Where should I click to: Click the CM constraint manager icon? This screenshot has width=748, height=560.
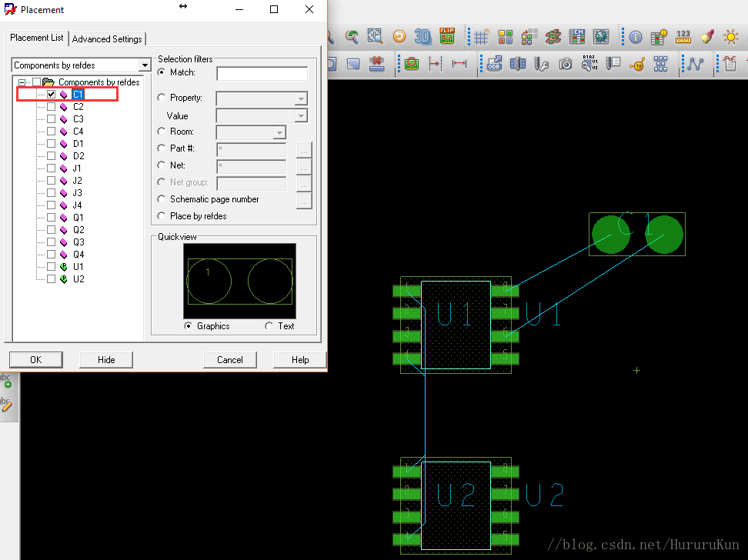click(x=577, y=36)
